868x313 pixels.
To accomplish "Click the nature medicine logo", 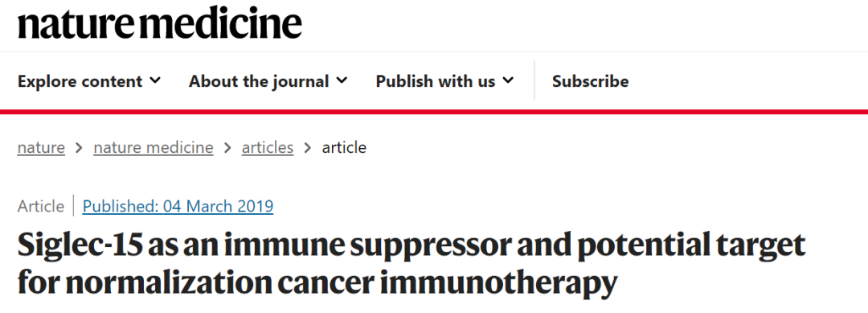I will click(159, 23).
